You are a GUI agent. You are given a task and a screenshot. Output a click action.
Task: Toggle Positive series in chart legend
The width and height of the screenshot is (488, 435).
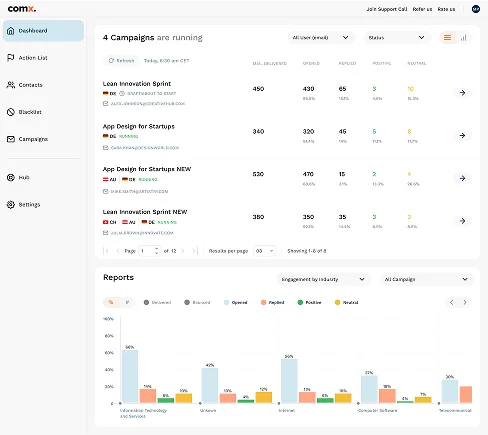[x=309, y=302]
